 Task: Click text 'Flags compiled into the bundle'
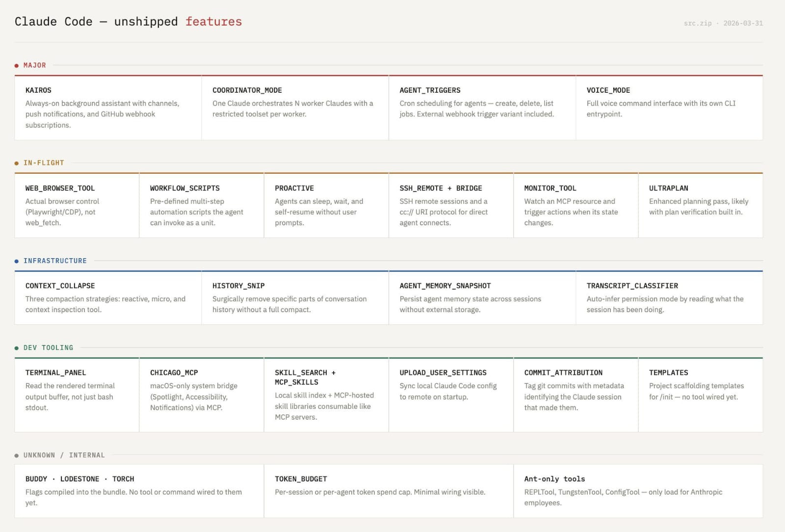76,492
